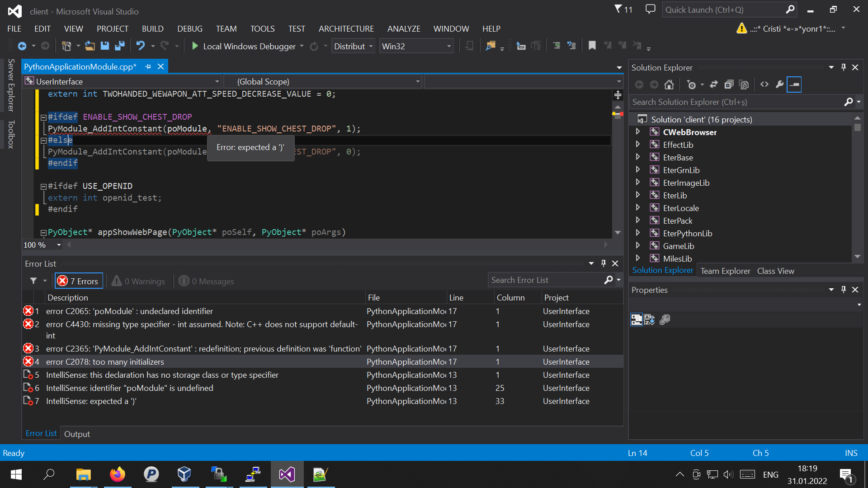Screen dimensions: 868x488
Task: Open Global Scope dropdown
Action: pyautogui.click(x=323, y=82)
